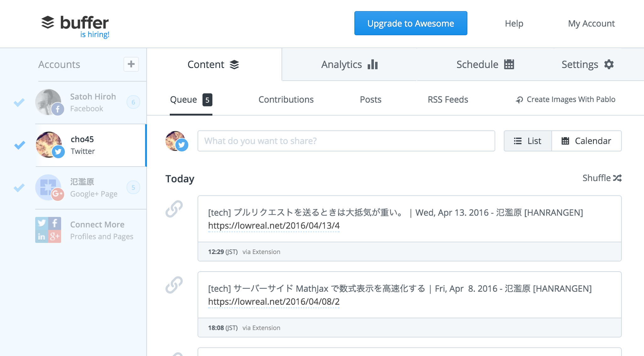
Task: Add a new account with the plus icon
Action: pos(131,64)
